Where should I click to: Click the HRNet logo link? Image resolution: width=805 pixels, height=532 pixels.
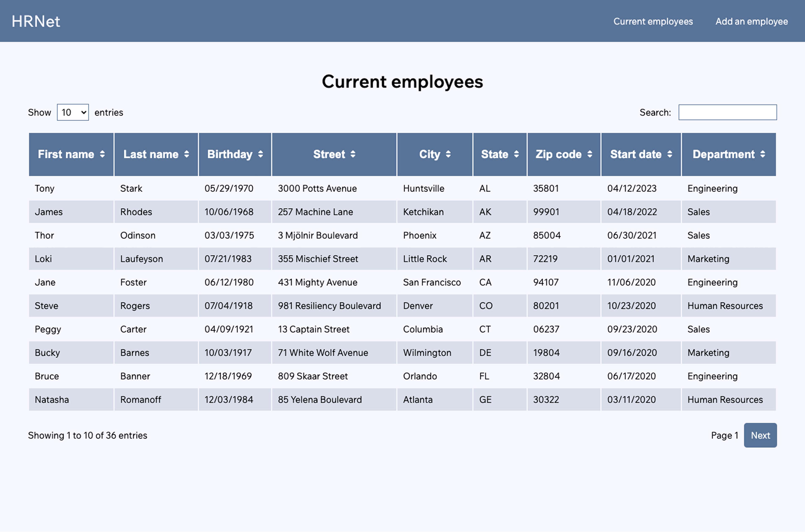(x=36, y=21)
